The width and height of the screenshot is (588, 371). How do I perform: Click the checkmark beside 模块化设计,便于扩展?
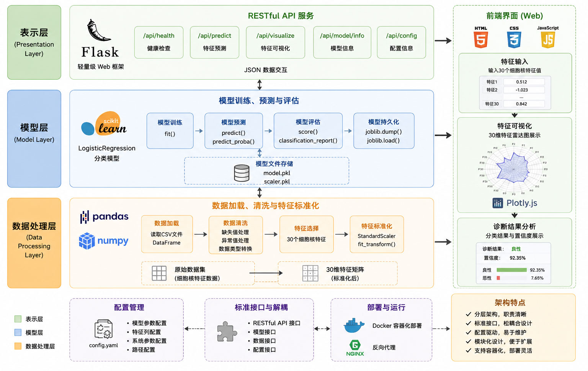pos(468,341)
